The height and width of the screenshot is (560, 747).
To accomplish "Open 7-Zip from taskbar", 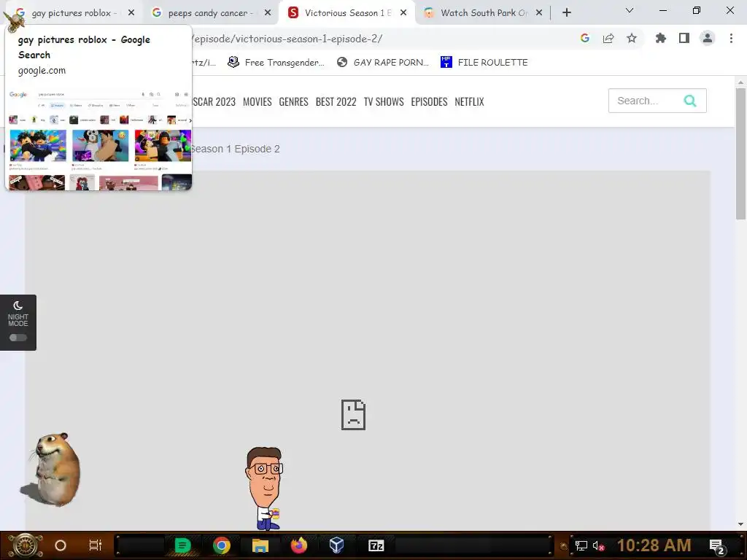I will tap(376, 545).
